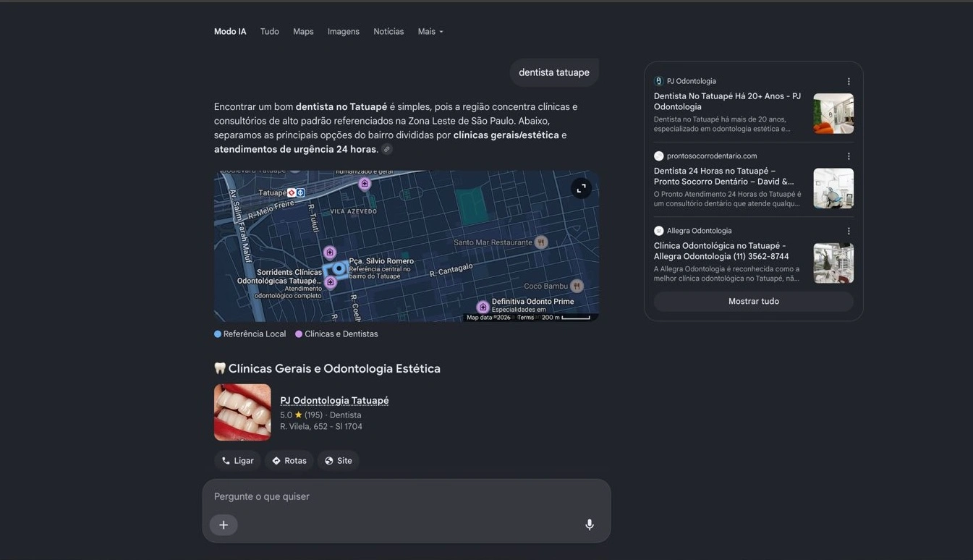Open the three-dot menu for PJ Odontologia source
The image size is (973, 560).
[849, 82]
